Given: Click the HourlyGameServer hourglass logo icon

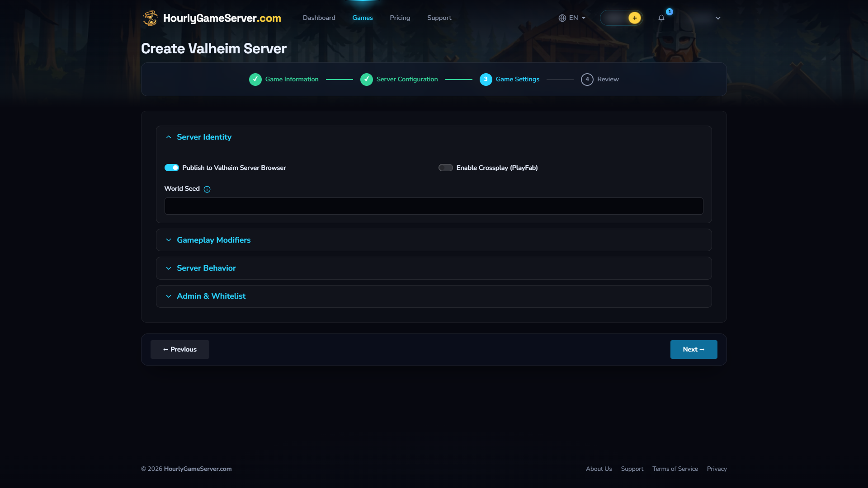Looking at the screenshot, I should [150, 18].
